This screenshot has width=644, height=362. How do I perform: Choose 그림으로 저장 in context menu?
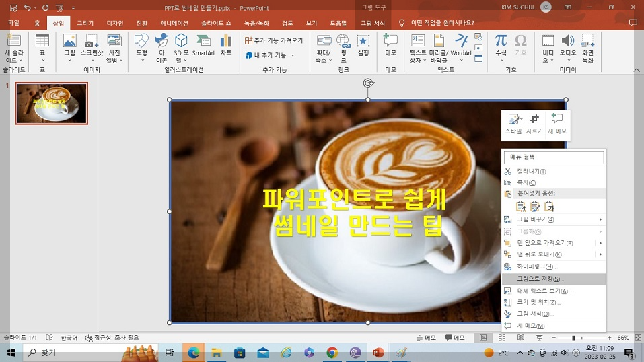point(554,279)
